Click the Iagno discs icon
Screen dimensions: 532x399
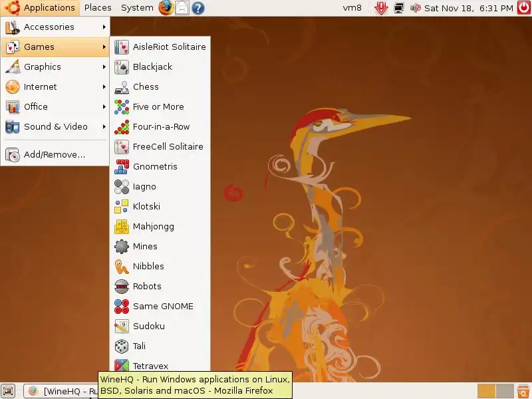122,187
